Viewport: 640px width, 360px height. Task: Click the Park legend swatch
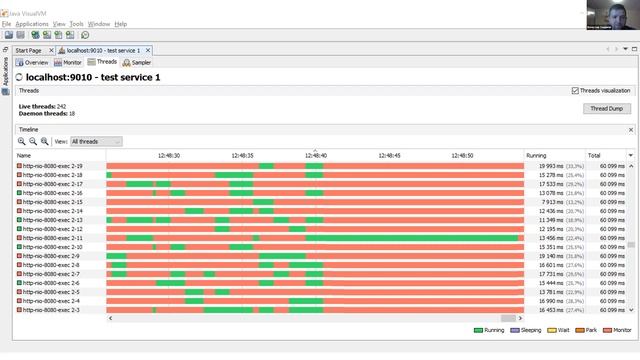click(x=580, y=330)
